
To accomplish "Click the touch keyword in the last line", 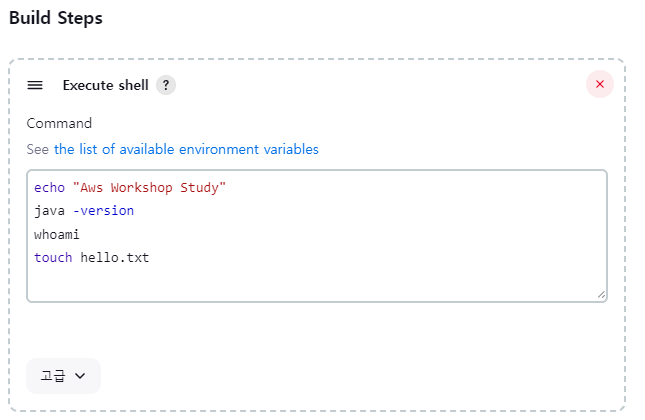I will [x=53, y=258].
